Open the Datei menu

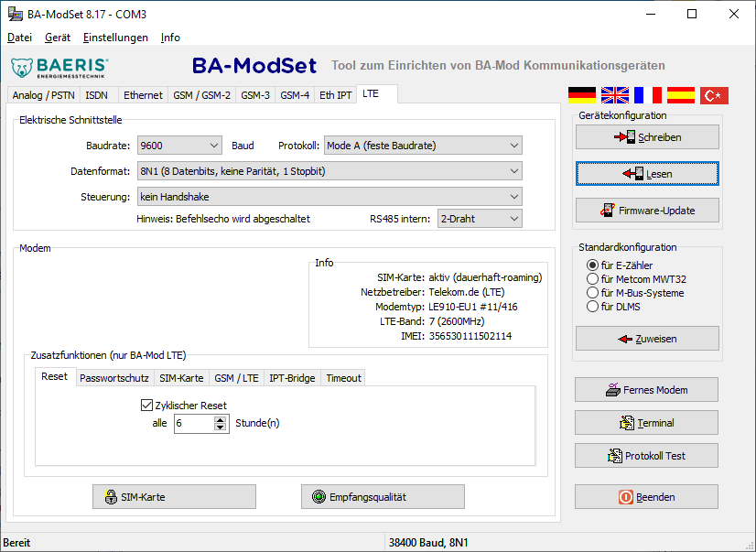pyautogui.click(x=20, y=38)
